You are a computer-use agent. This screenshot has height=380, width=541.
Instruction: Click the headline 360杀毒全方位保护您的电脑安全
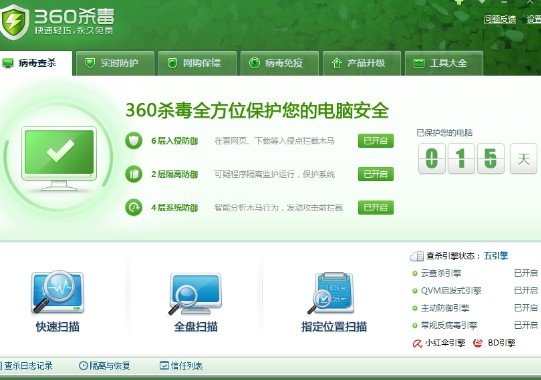257,110
